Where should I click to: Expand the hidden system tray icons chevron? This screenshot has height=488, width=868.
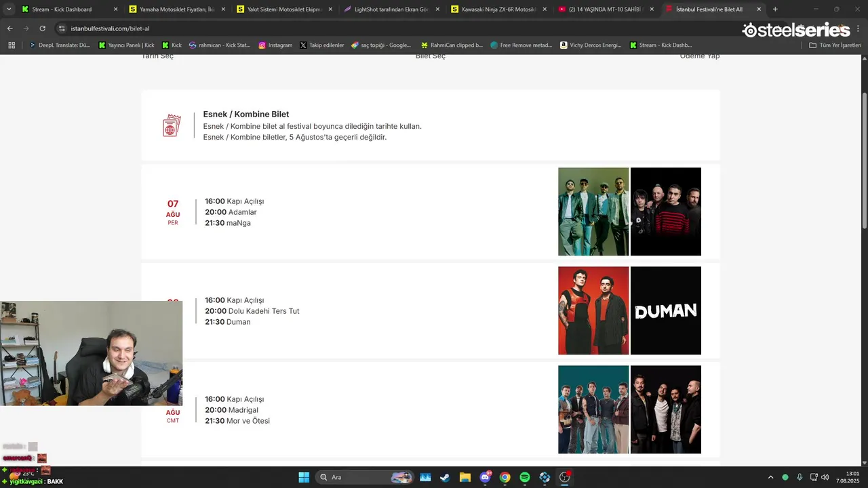pos(771,477)
